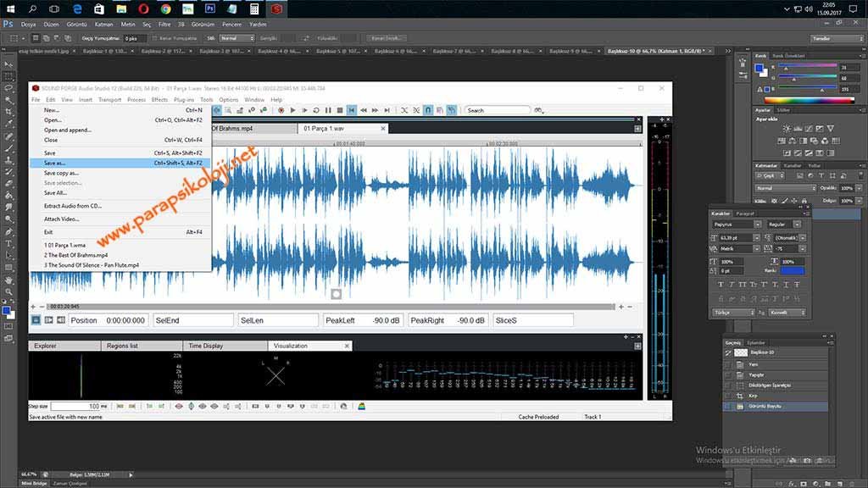Click the Go to End transport button
Viewport: 868px width, 488px height.
pyautogui.click(x=387, y=111)
